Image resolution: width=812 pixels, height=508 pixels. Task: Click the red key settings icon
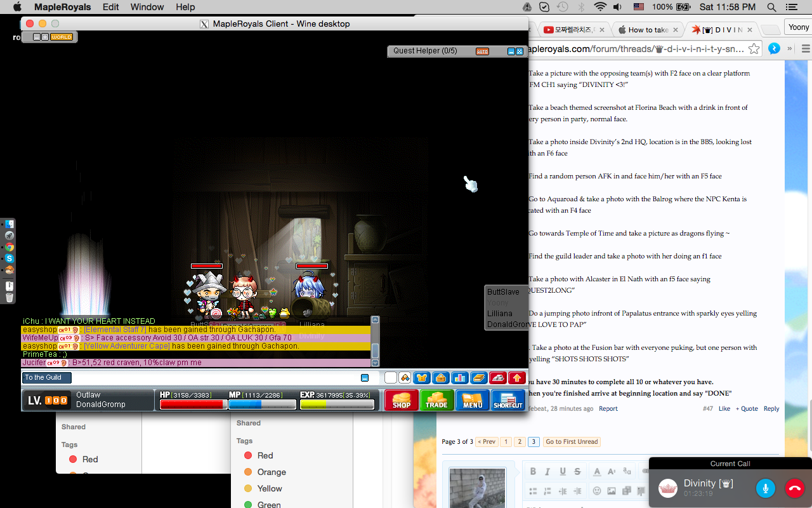point(498,378)
